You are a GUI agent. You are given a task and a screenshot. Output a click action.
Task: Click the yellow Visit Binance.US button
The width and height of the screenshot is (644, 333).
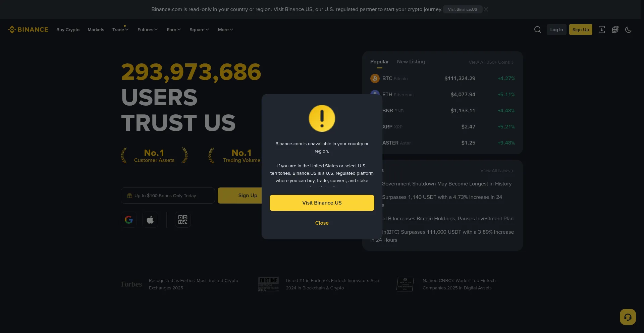point(322,203)
